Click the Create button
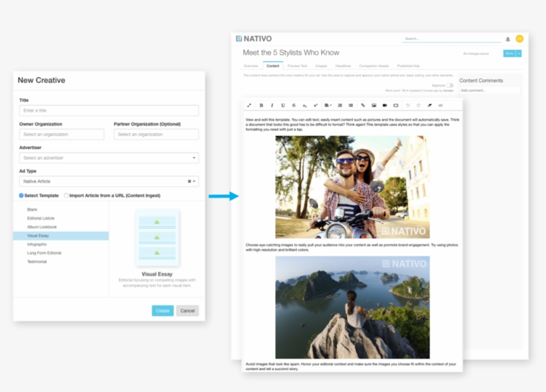 click(x=162, y=311)
